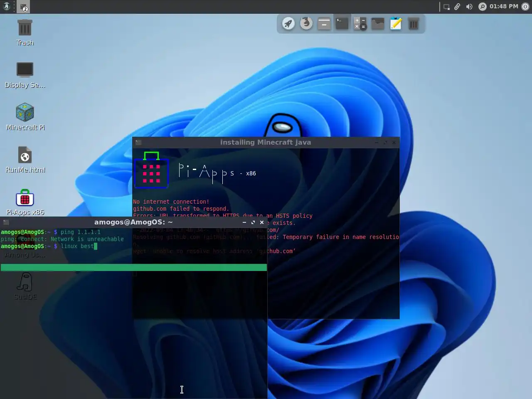The image size is (532, 399).
Task: Click the 'github.com failed to respond.' line
Action: point(181,209)
